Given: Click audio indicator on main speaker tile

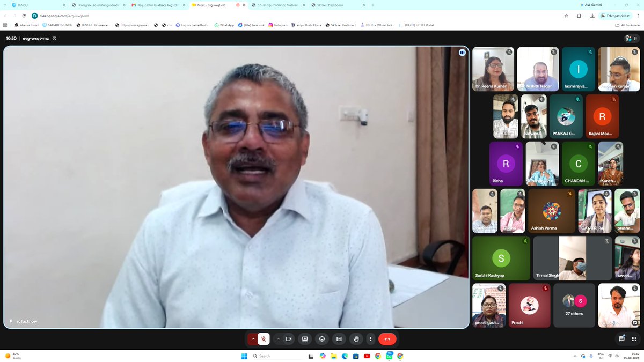Looking at the screenshot, I should (x=462, y=53).
